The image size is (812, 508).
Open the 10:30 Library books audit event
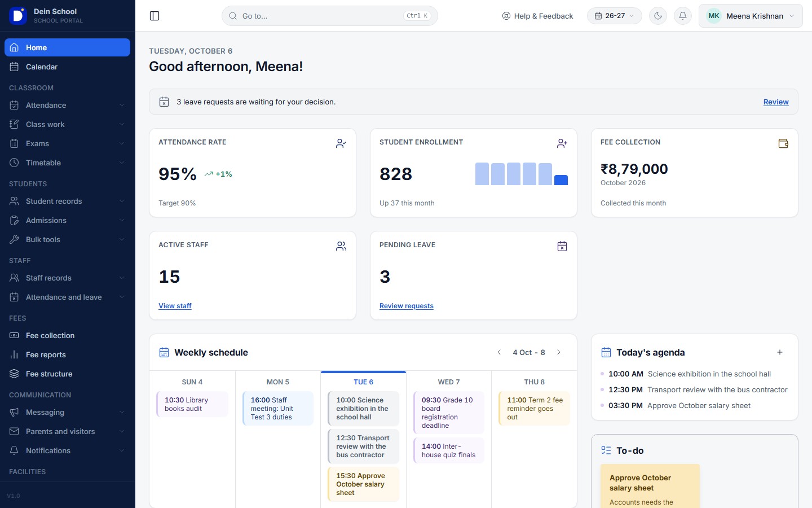[x=192, y=404]
